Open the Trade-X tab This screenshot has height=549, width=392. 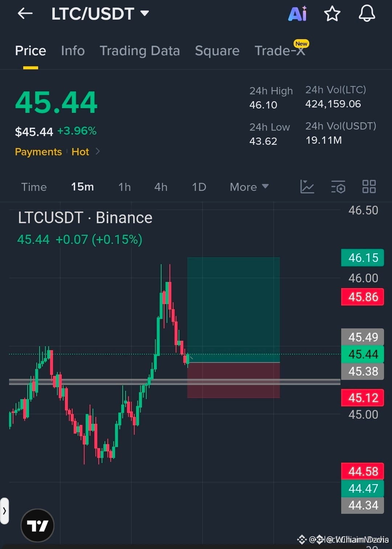pyautogui.click(x=280, y=51)
